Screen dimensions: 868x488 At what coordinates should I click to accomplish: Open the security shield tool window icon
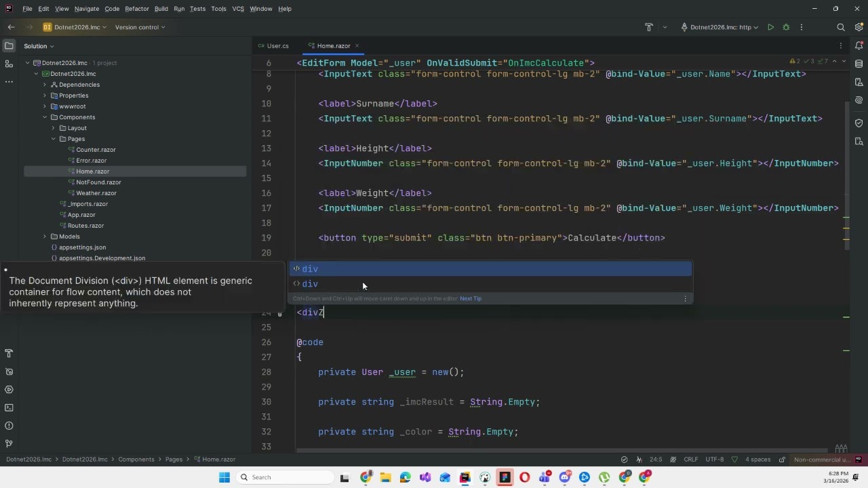(x=859, y=123)
